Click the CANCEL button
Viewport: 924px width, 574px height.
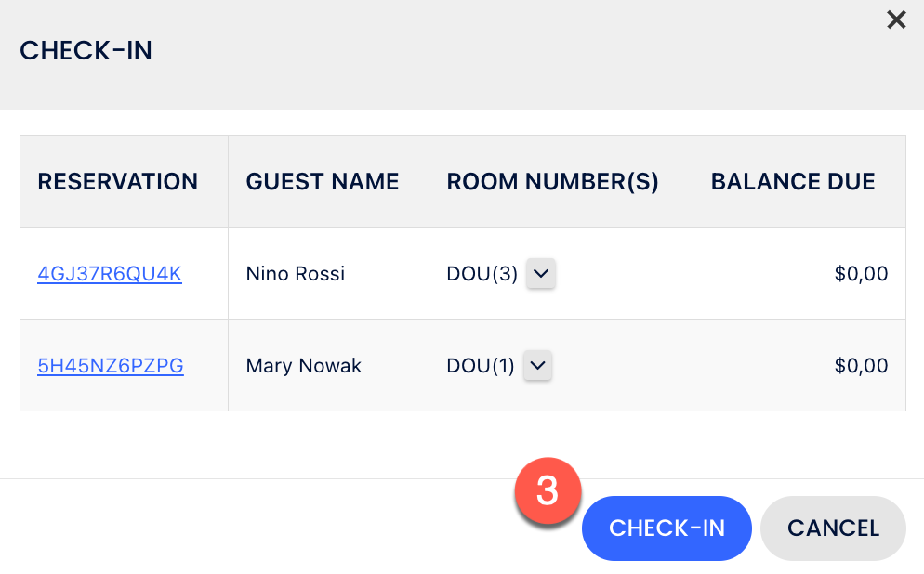tap(833, 528)
